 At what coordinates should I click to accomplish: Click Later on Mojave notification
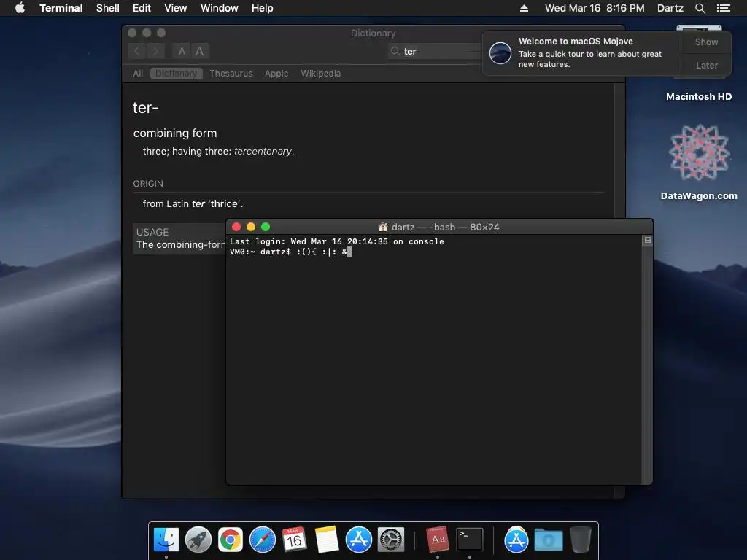click(706, 65)
